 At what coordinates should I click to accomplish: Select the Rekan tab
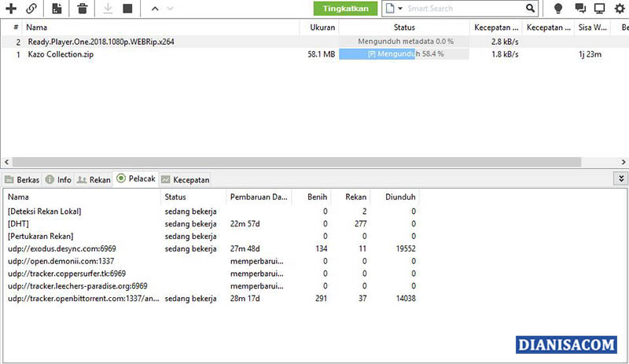(94, 179)
